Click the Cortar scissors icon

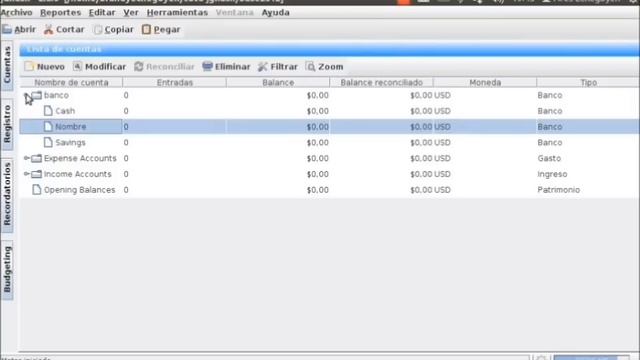(49, 29)
